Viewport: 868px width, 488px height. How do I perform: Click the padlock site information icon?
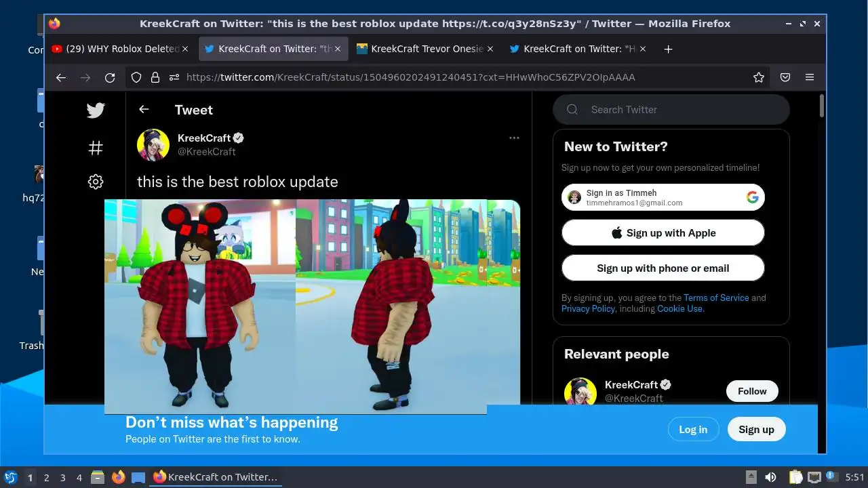coord(155,77)
